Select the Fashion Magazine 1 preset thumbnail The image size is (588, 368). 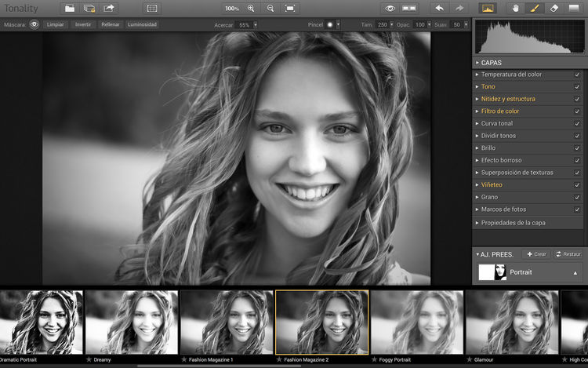227,322
